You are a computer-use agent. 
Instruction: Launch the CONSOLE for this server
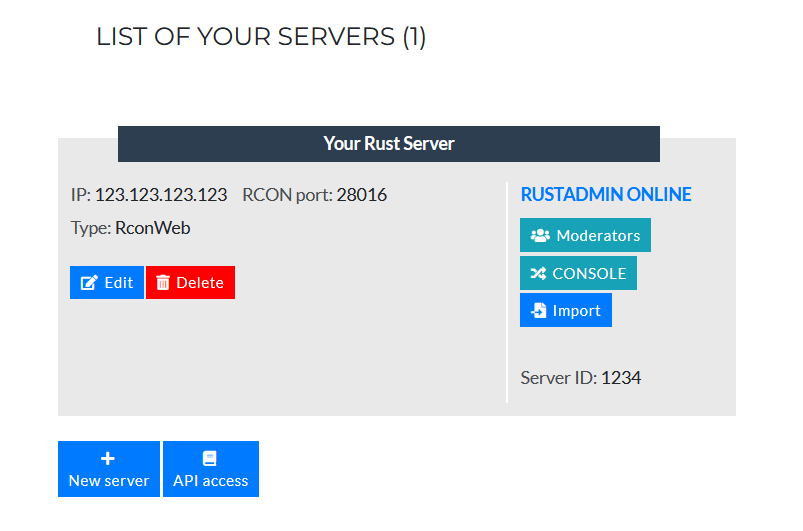[588, 273]
